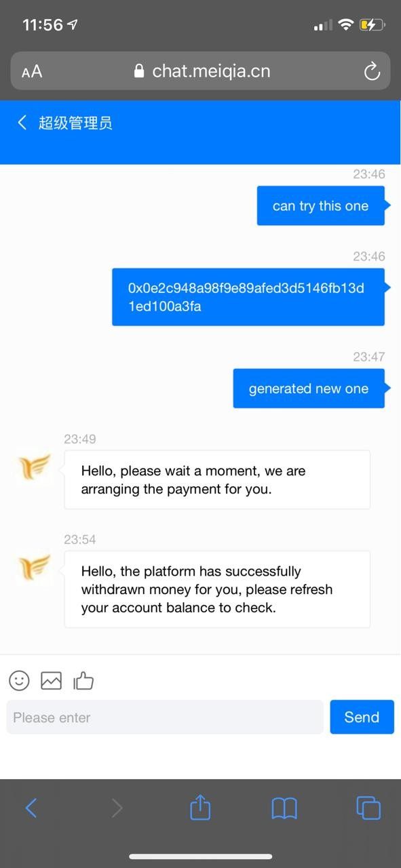Tap the chat.meiqia.cn address bar
Screen dimensions: 401x868
click(x=200, y=71)
